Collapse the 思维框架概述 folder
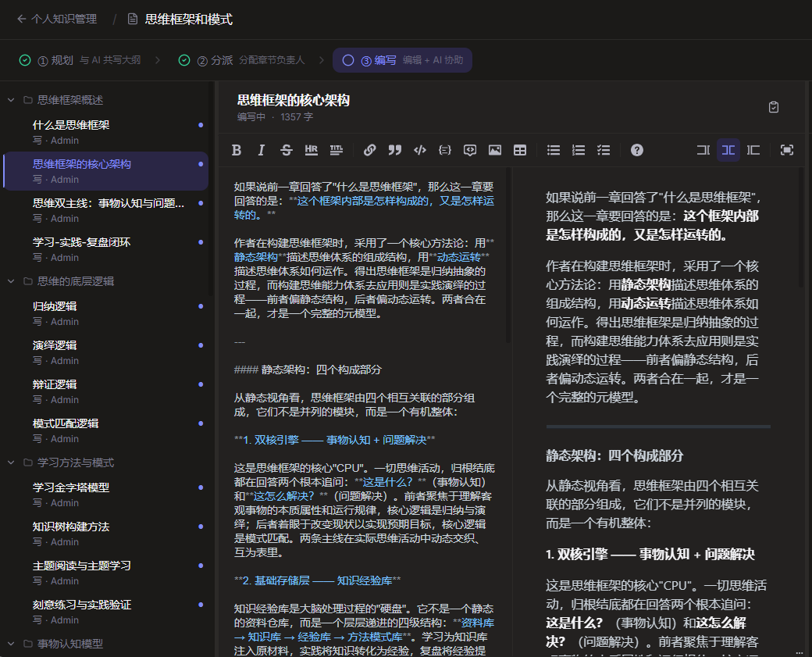812x657 pixels. [x=11, y=100]
